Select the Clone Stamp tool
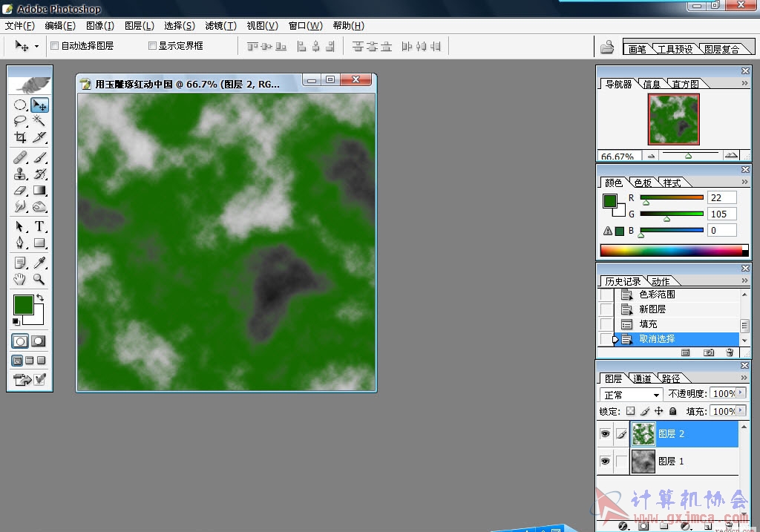This screenshot has width=760, height=532. point(20,174)
